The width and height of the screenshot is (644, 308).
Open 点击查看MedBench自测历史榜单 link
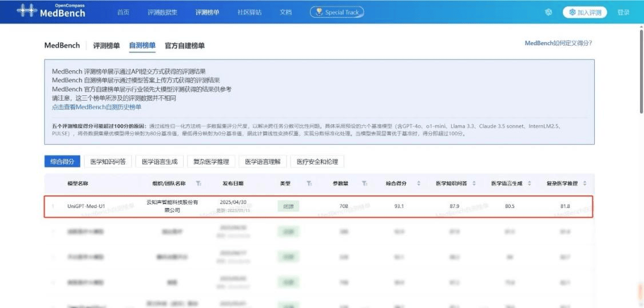coord(97,107)
